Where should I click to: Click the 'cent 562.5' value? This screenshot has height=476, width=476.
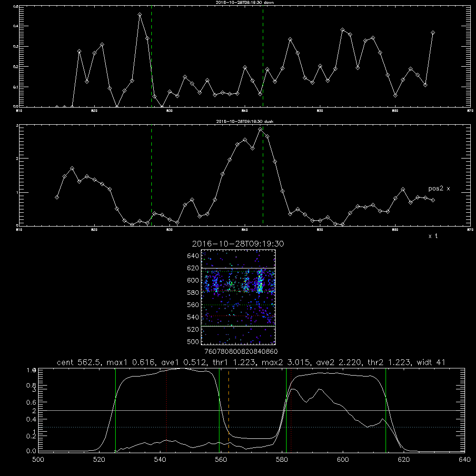[x=79, y=362]
